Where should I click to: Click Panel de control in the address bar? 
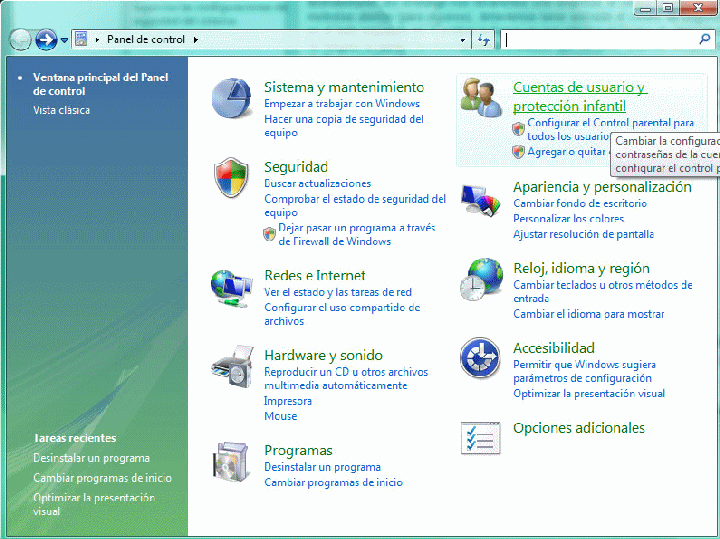[x=146, y=39]
